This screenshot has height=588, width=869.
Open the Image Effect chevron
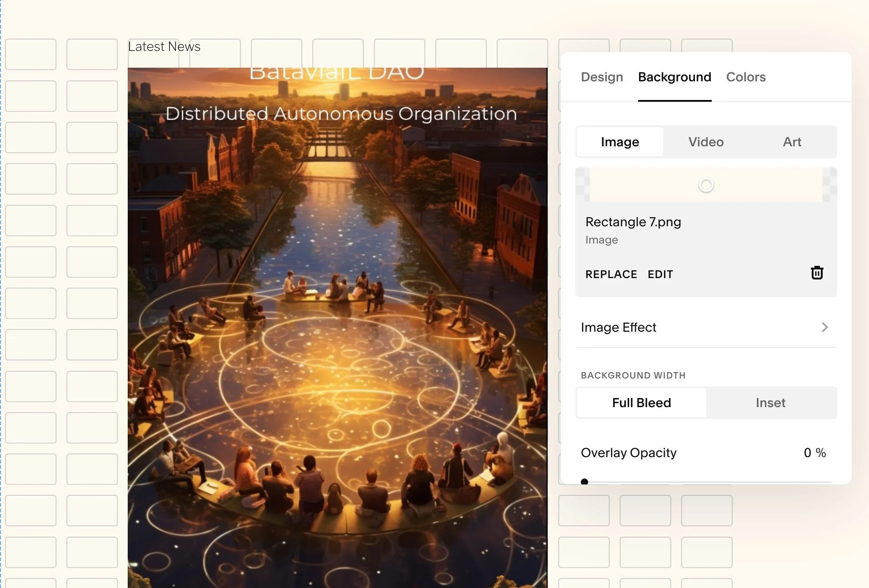(x=824, y=327)
